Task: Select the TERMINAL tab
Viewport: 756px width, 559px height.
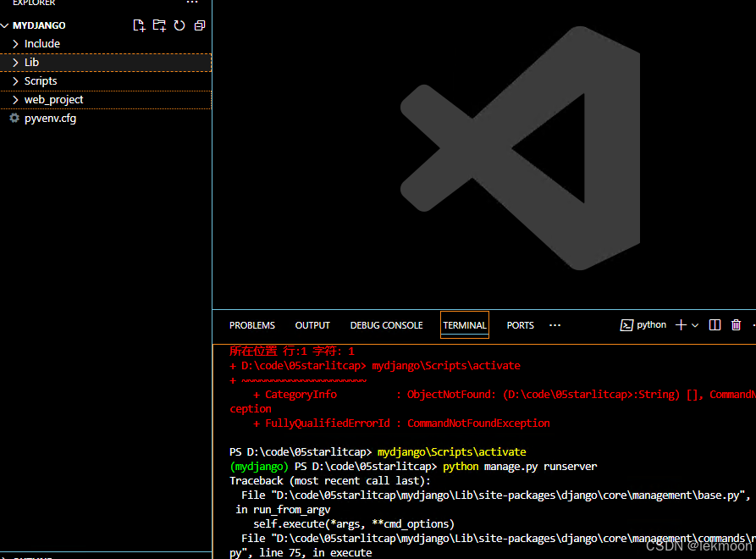Action: coord(465,325)
